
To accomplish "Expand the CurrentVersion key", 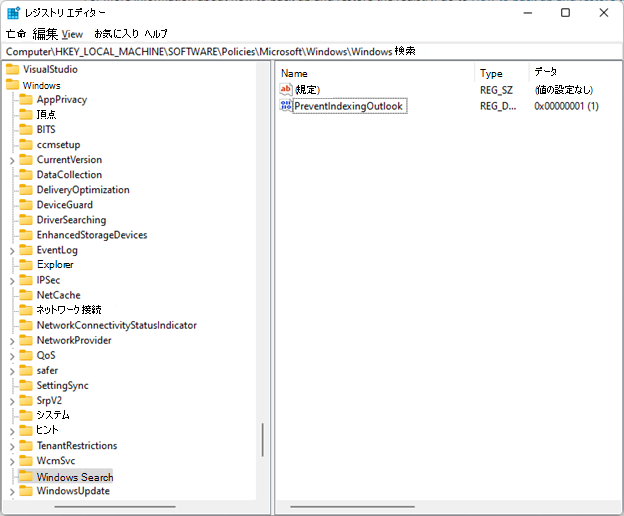I will 12,160.
